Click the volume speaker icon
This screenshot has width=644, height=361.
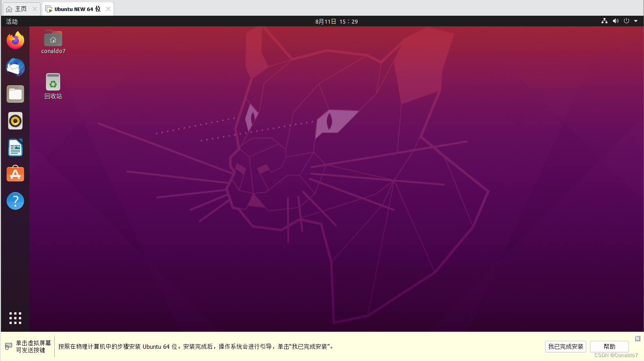pyautogui.click(x=615, y=21)
